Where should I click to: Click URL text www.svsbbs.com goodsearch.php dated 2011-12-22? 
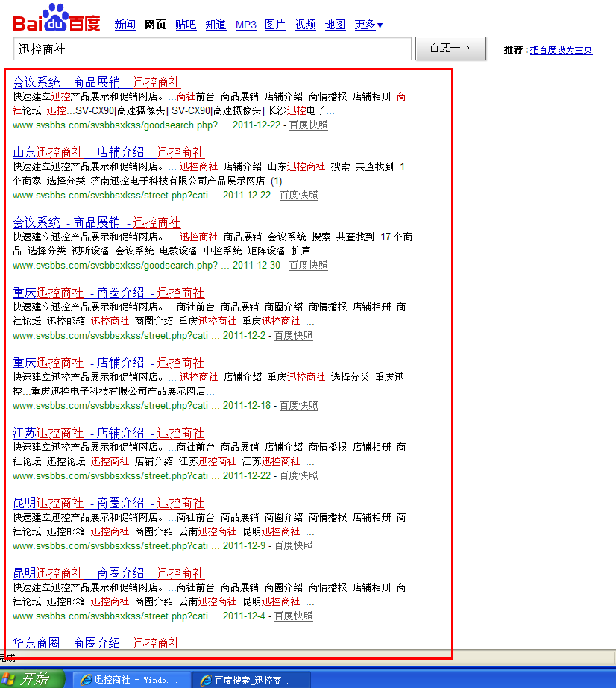click(x=115, y=125)
